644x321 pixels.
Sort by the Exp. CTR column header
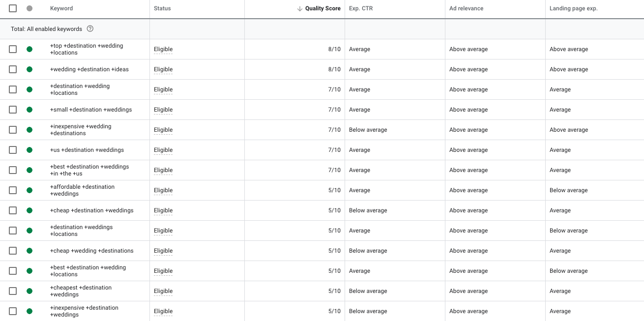click(361, 8)
